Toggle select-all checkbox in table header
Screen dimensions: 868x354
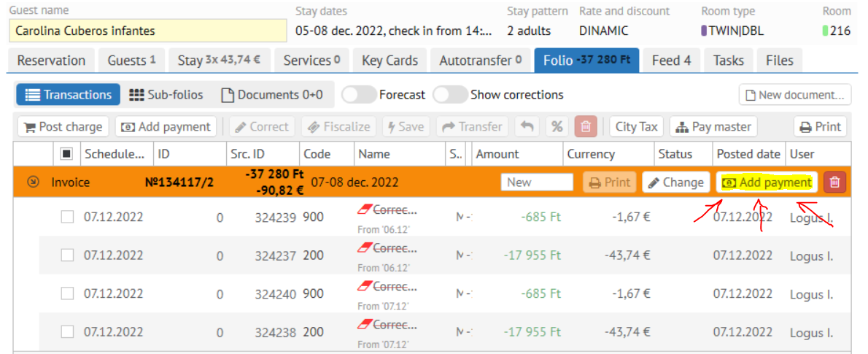[x=67, y=154]
